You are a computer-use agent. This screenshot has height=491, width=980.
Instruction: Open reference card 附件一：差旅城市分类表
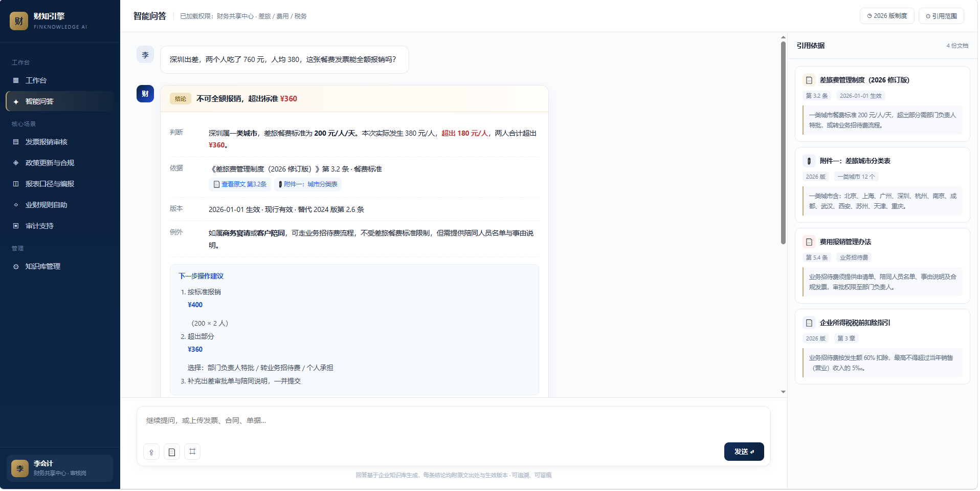pos(882,185)
